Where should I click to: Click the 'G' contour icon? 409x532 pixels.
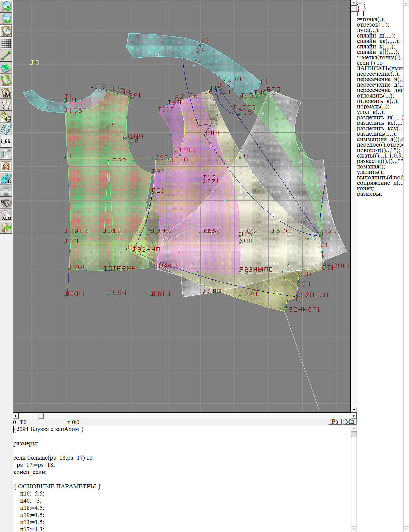pos(6,117)
